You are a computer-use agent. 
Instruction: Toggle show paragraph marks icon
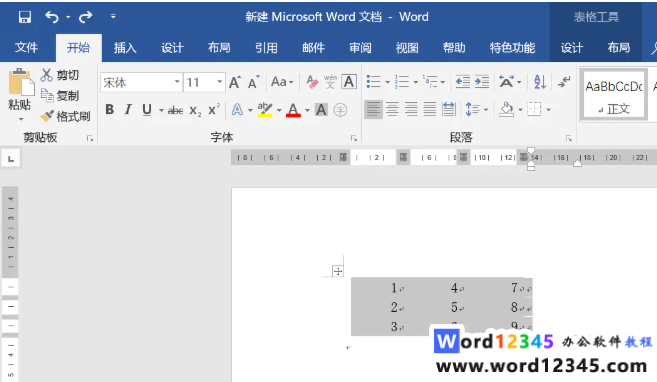(564, 82)
